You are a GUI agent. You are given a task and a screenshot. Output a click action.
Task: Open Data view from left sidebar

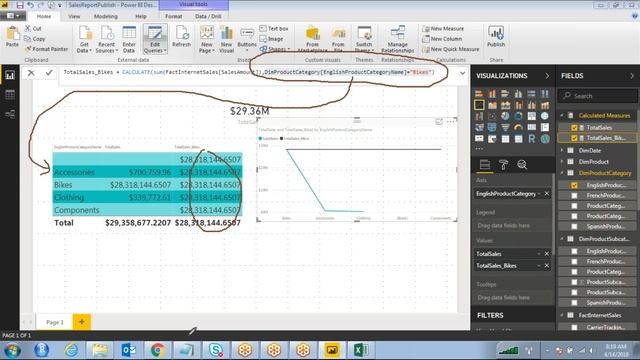(10, 95)
